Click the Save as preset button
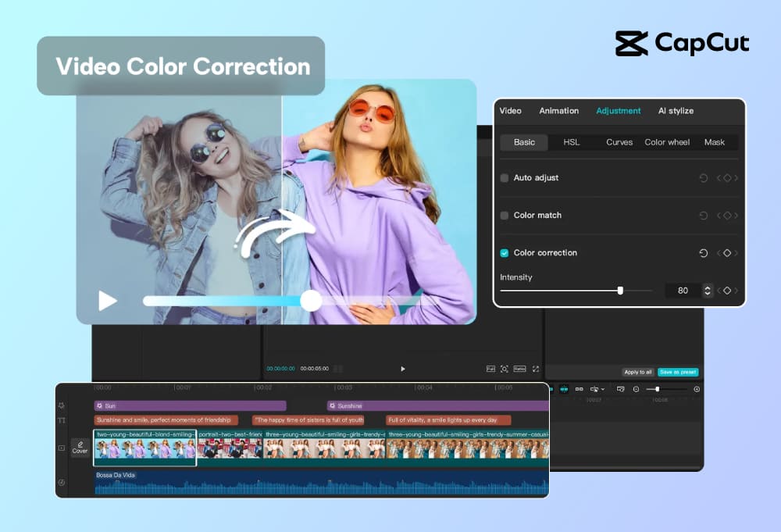 coord(678,372)
